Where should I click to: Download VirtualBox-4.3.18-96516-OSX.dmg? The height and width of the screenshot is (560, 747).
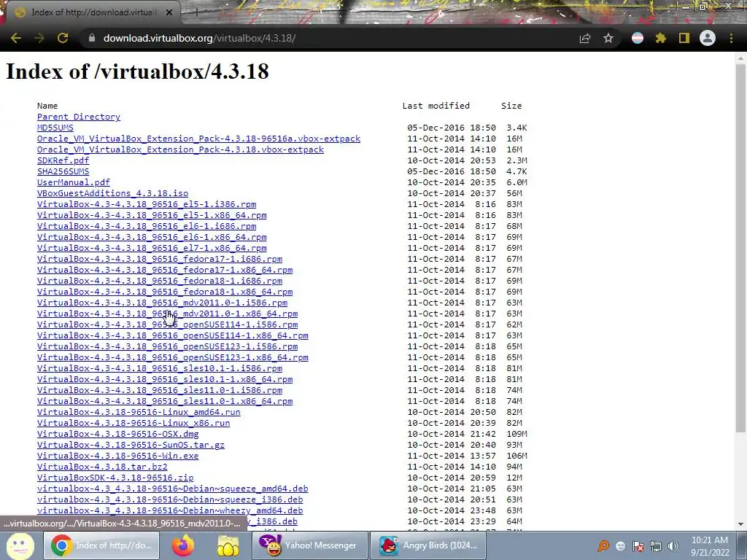pyautogui.click(x=117, y=435)
